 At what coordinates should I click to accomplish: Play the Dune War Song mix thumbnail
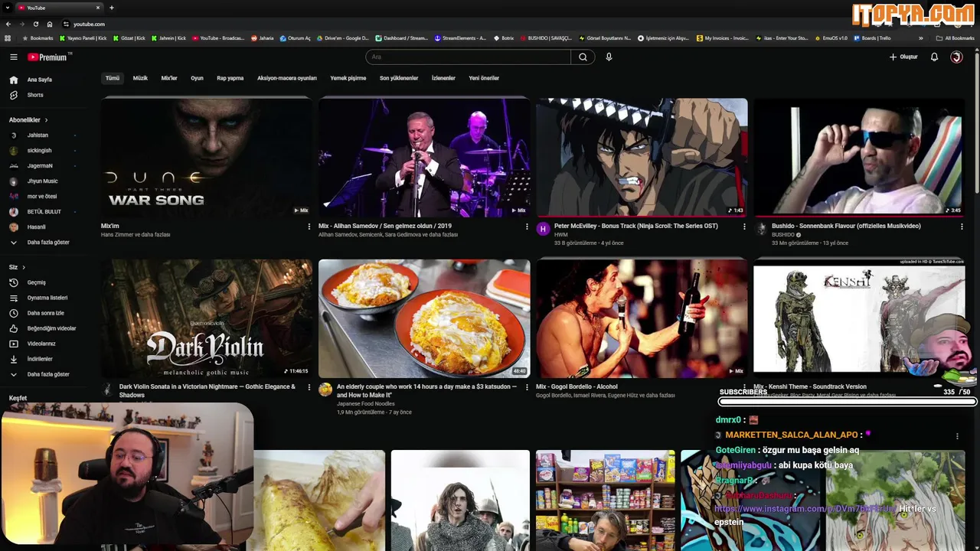coord(207,157)
